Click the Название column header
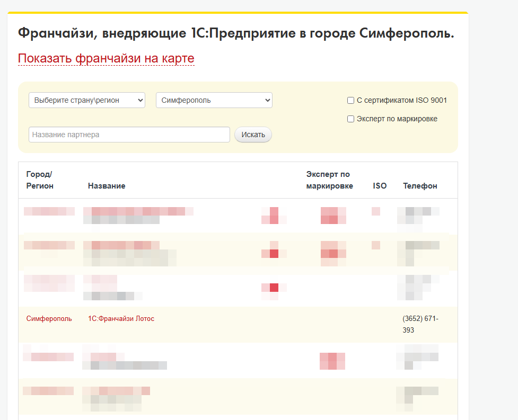 pos(107,186)
